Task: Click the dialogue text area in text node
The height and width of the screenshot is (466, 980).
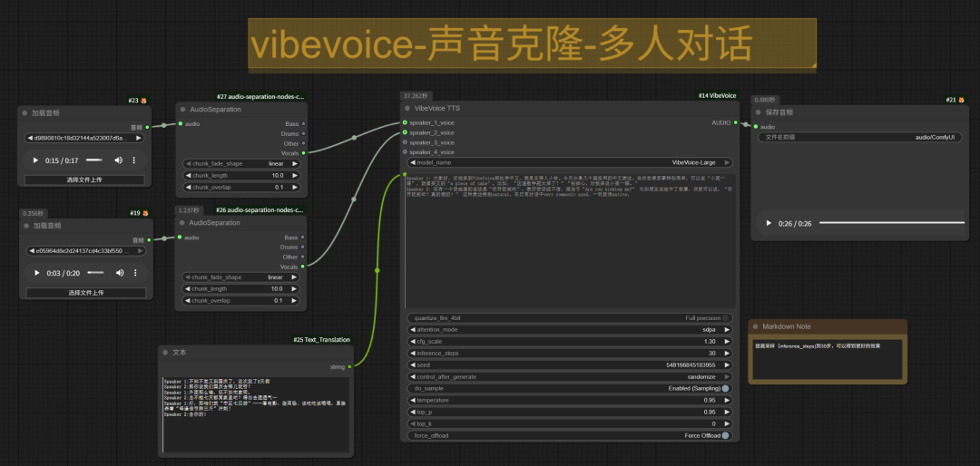Action: pos(256,415)
